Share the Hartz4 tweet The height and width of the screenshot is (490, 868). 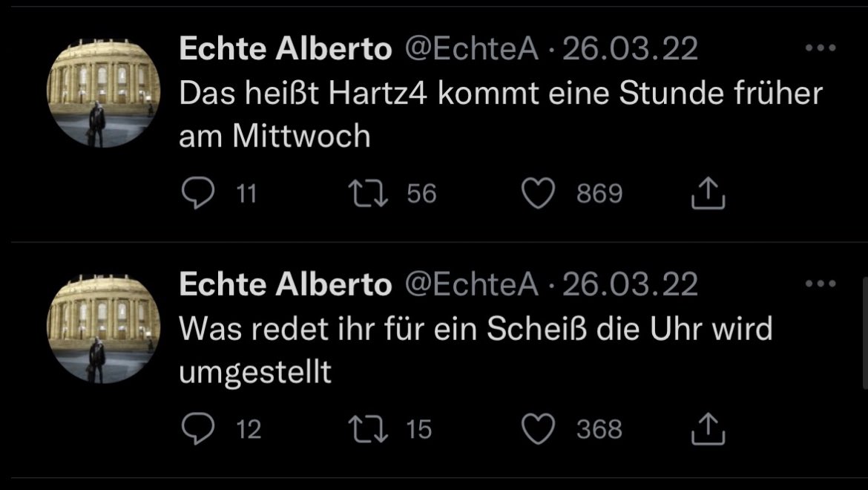tap(708, 194)
